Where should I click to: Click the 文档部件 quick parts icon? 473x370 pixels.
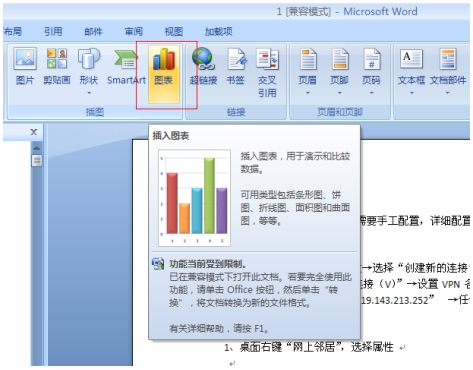click(x=448, y=59)
